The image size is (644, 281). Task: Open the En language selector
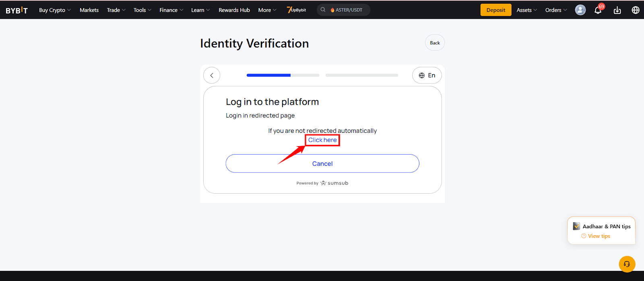coord(427,75)
